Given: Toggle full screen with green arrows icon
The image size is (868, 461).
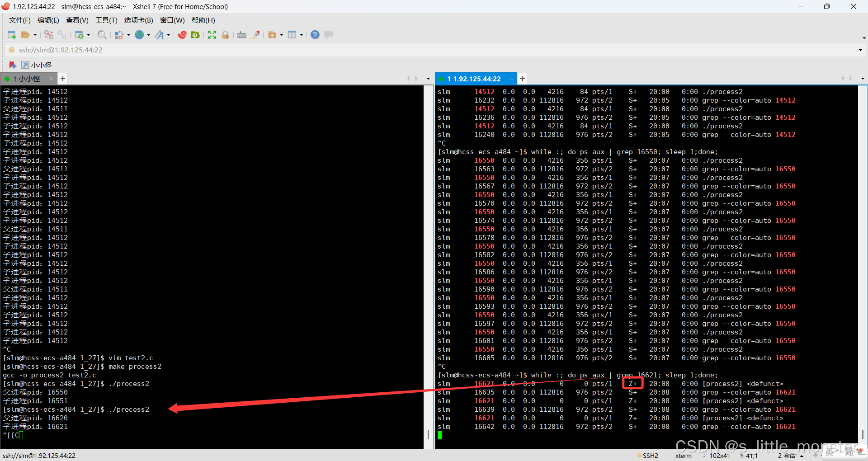Looking at the screenshot, I should pyautogui.click(x=212, y=35).
